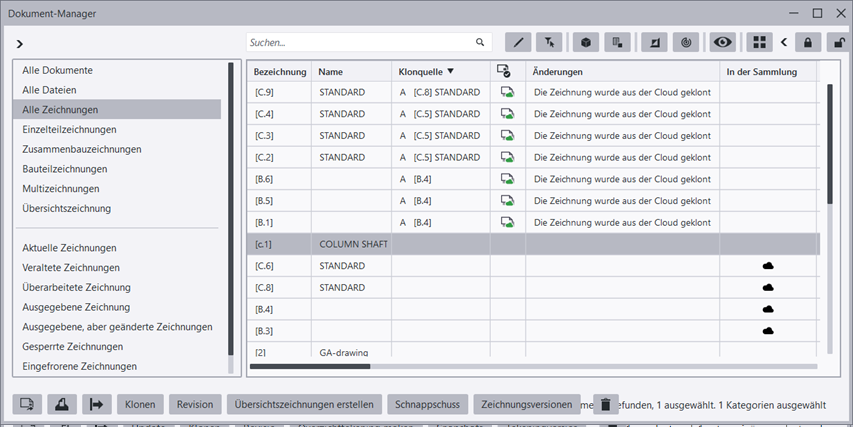This screenshot has width=853, height=427.
Task: Click the pencil edit icon in toolbar
Action: [518, 43]
